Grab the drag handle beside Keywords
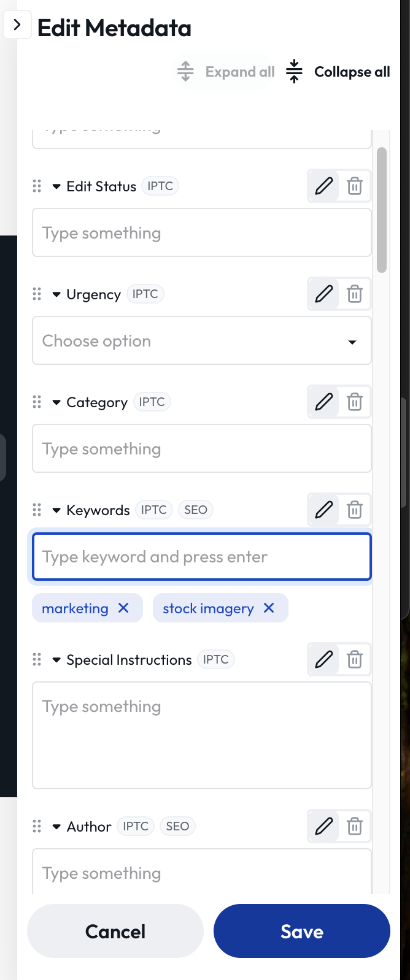 point(37,510)
